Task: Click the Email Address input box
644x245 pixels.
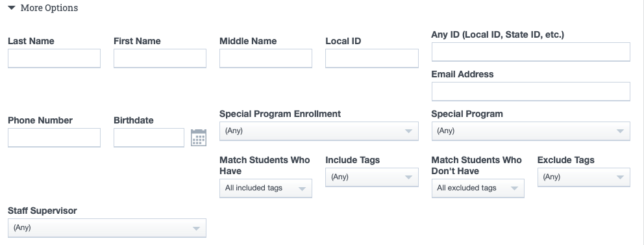Action: [530, 91]
